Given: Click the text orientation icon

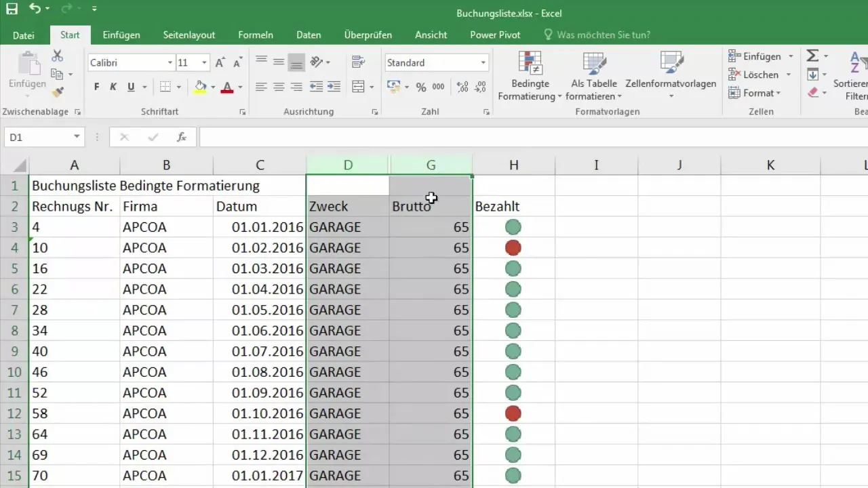Looking at the screenshot, I should [x=317, y=62].
